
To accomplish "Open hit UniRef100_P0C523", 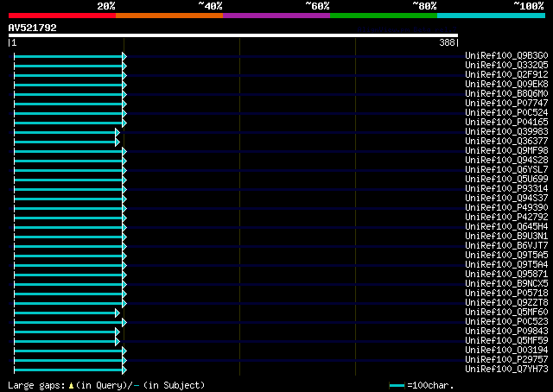I will (x=506, y=322).
